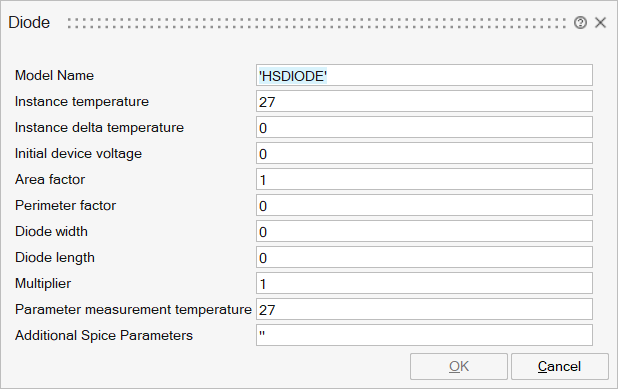
Task: Click the Diode dialog title
Action: 29,22
